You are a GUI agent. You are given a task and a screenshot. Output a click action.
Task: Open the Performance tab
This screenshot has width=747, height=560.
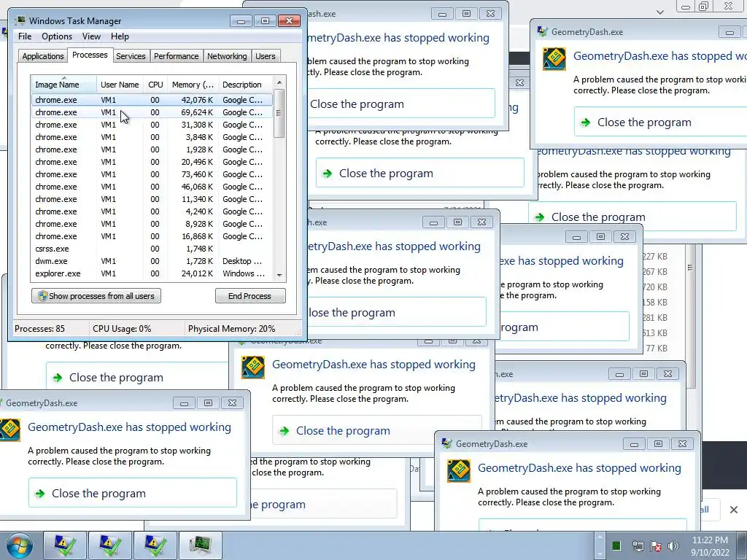(x=177, y=56)
